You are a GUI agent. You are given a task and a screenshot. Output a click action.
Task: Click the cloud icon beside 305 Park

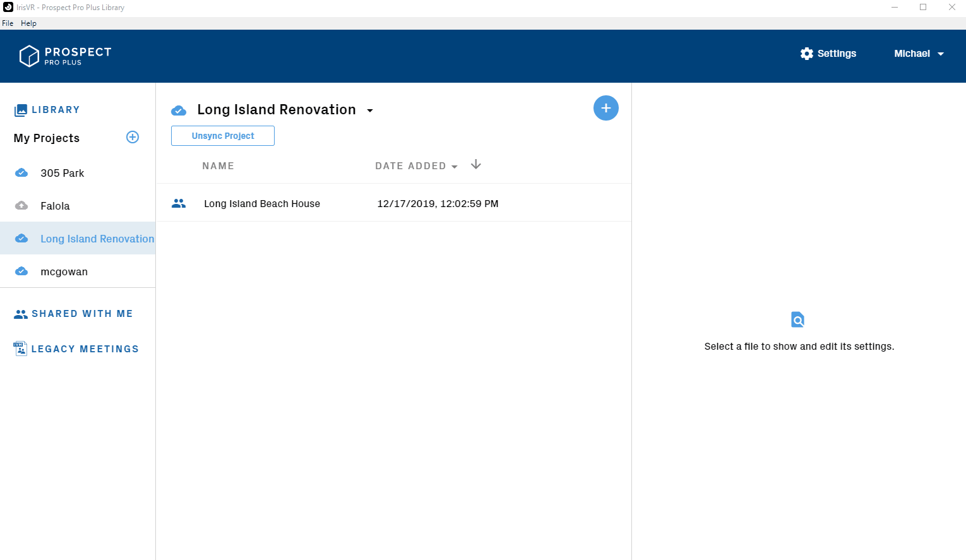pos(21,173)
